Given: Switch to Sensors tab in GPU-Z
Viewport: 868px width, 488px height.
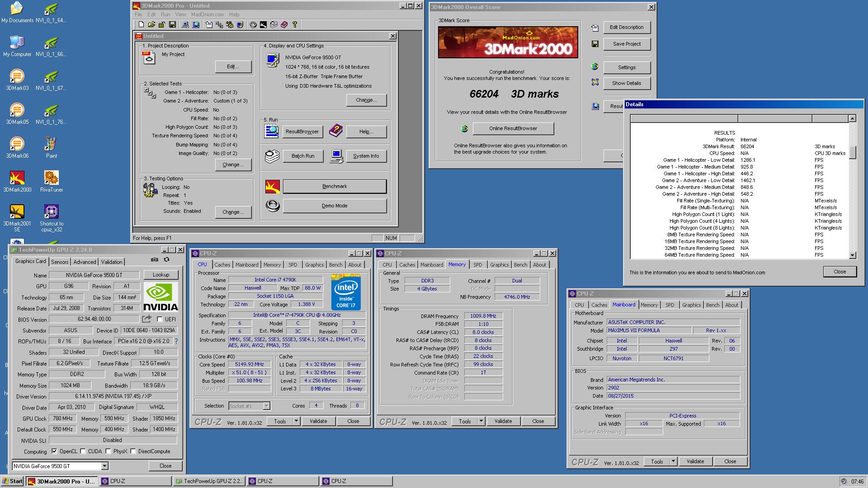Looking at the screenshot, I should pyautogui.click(x=60, y=262).
